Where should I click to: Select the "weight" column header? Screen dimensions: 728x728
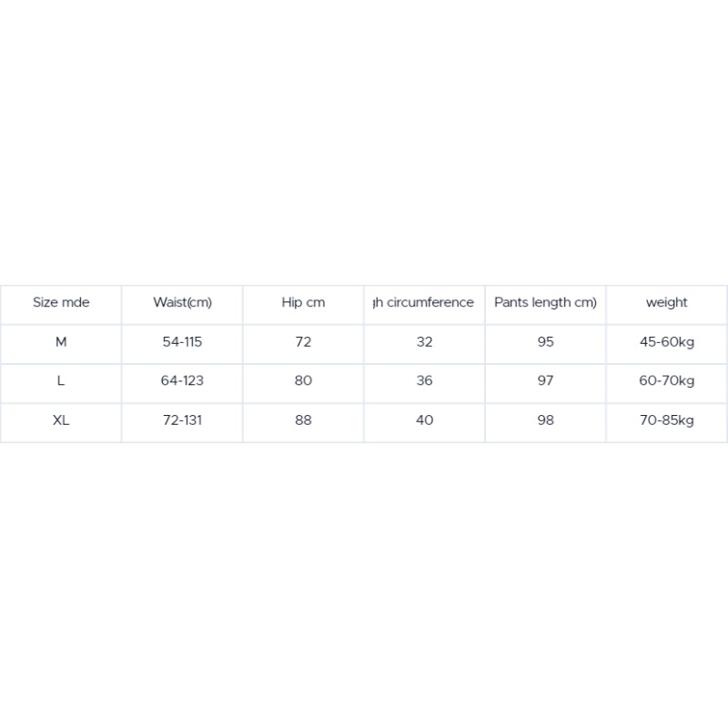(x=667, y=303)
